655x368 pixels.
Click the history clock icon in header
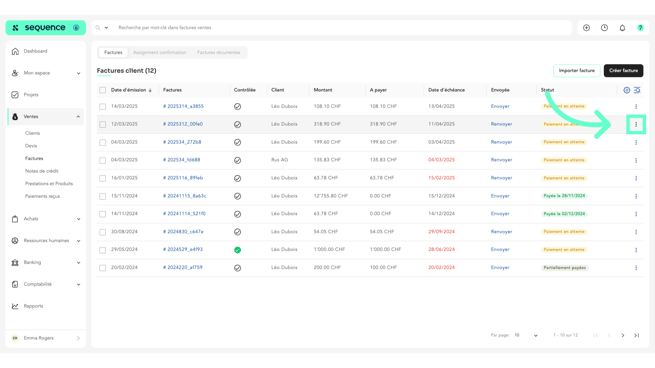[x=604, y=28]
